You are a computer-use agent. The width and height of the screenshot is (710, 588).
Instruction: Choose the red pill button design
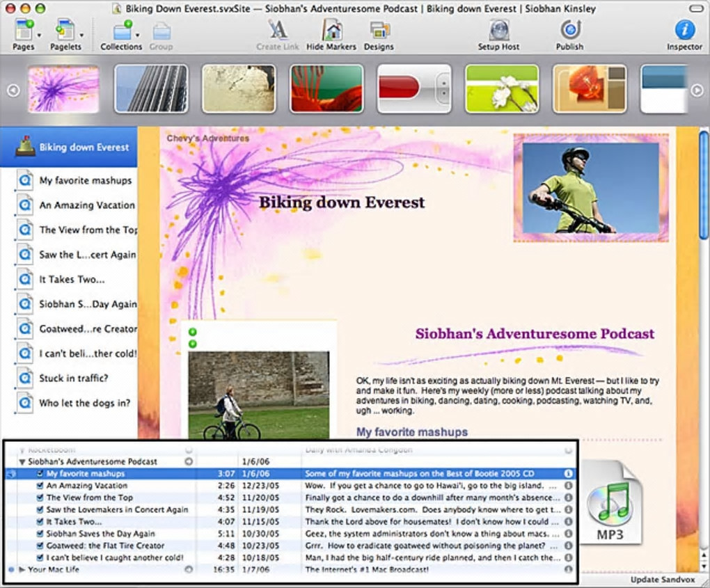tap(414, 88)
